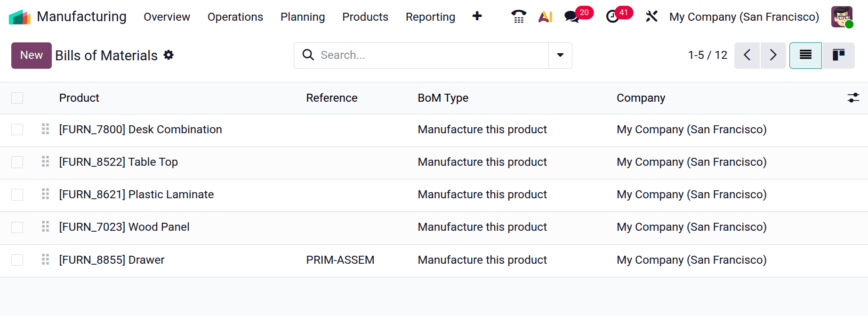Open the Operations menu
Screen dimensions: 868x316
pyautogui.click(x=235, y=17)
